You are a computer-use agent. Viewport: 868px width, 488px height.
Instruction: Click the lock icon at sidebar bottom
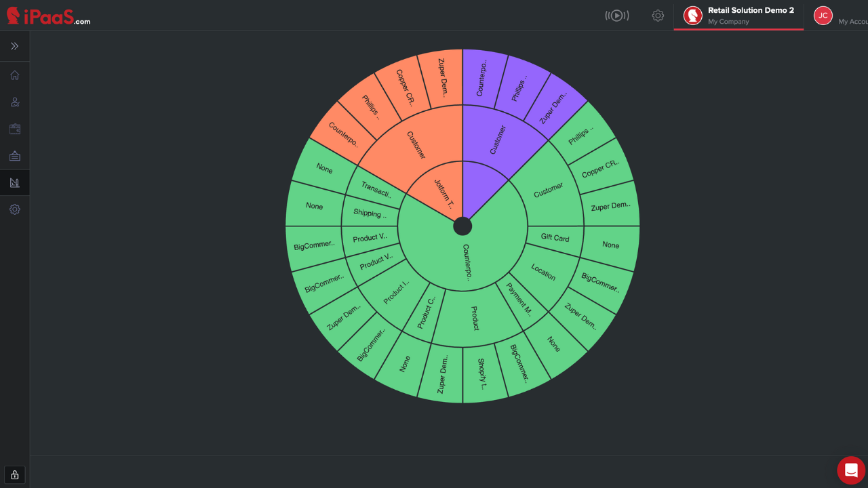pos(15,474)
